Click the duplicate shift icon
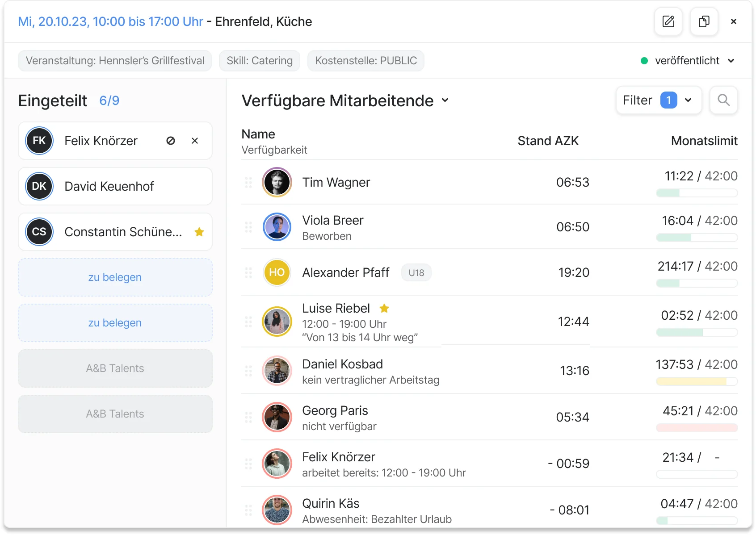This screenshot has width=756, height=535. 704,21
